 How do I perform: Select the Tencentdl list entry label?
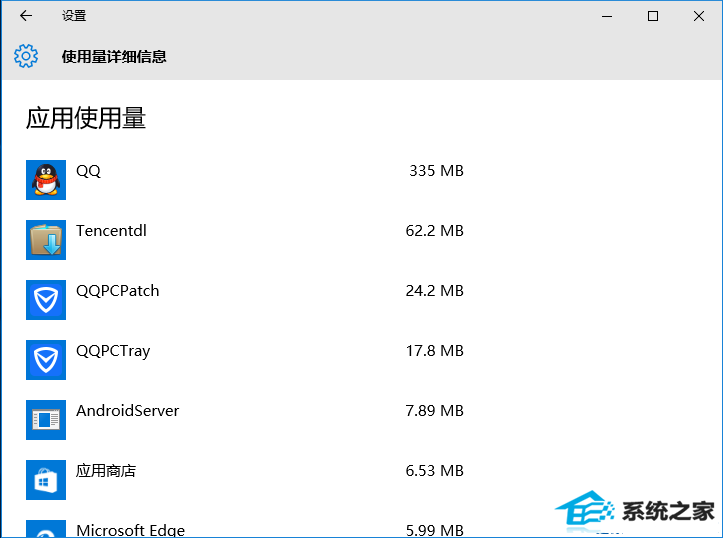pyautogui.click(x=111, y=231)
